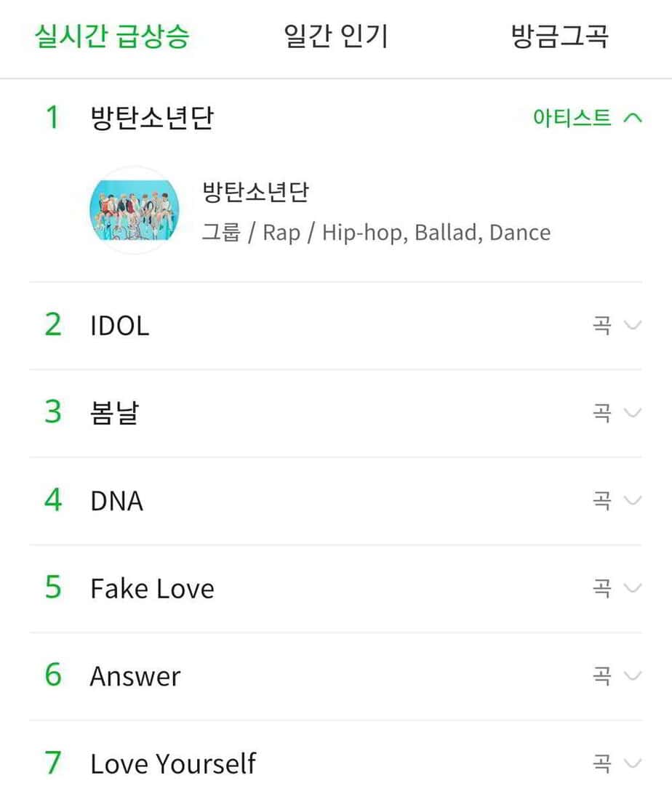Tap the rank 1 방탄소년단 heading
The height and width of the screenshot is (807, 672).
coord(151,118)
